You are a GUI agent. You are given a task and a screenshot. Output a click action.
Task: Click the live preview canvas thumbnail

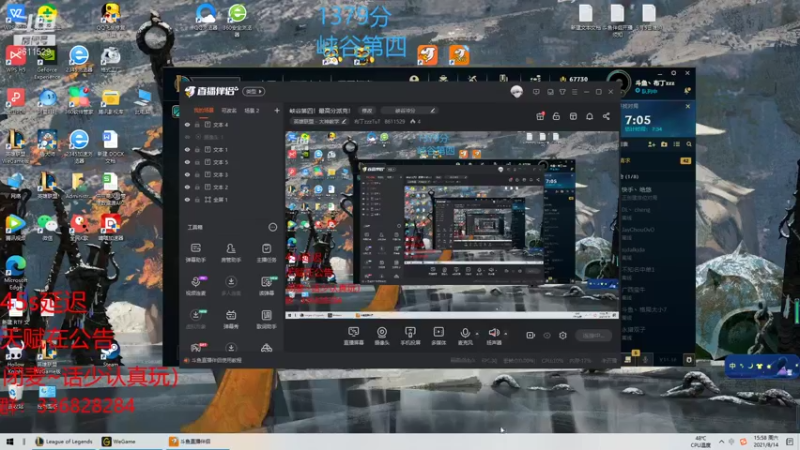click(452, 225)
